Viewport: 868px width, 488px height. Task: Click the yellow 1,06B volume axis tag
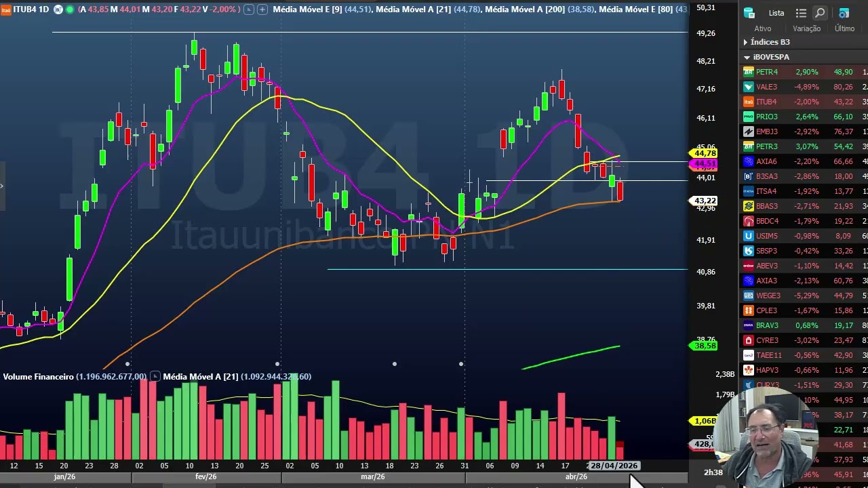click(x=705, y=421)
